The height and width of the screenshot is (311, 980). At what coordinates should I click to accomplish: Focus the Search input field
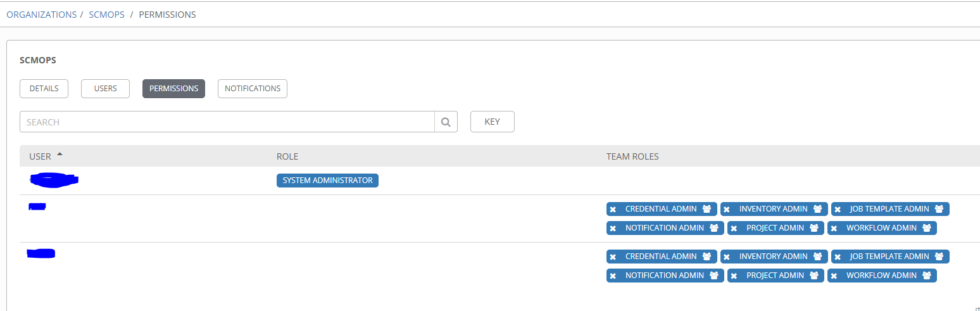click(x=227, y=122)
